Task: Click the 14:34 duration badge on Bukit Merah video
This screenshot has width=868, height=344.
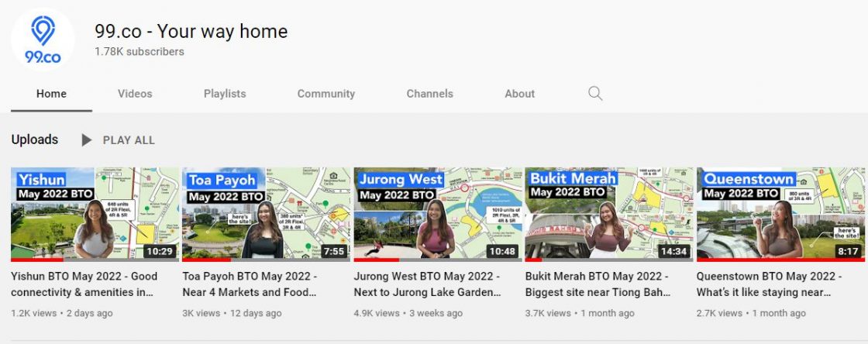Action: tap(673, 251)
